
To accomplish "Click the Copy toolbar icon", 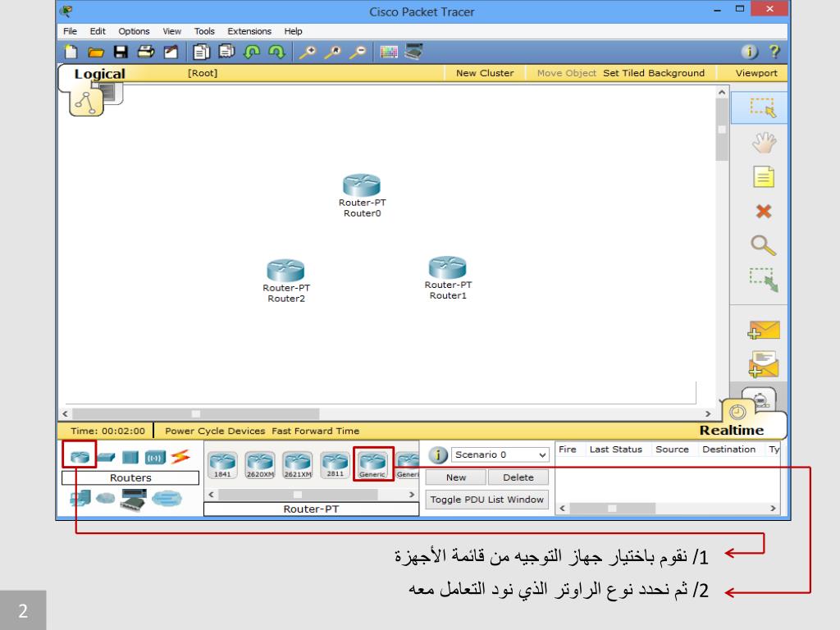I will (202, 52).
